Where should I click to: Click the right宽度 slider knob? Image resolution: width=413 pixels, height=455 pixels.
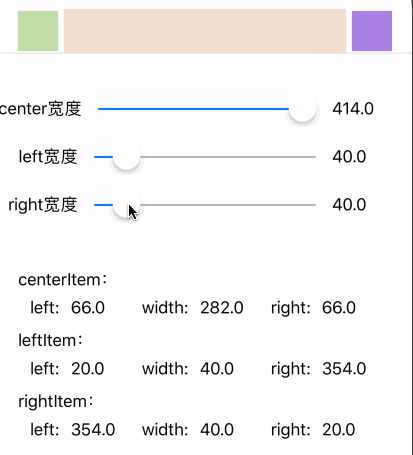(127, 205)
